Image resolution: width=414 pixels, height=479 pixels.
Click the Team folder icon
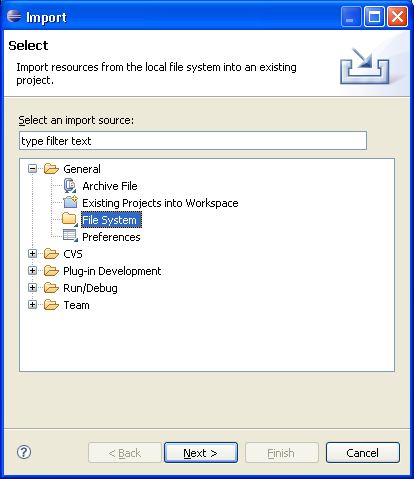coord(51,305)
